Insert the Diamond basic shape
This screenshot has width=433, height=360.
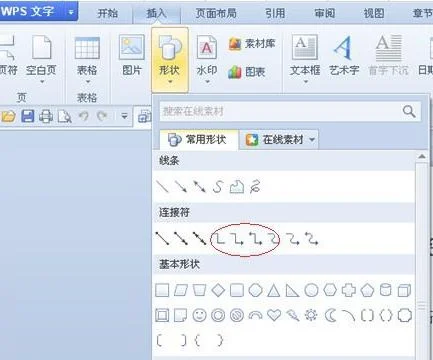[x=218, y=290]
